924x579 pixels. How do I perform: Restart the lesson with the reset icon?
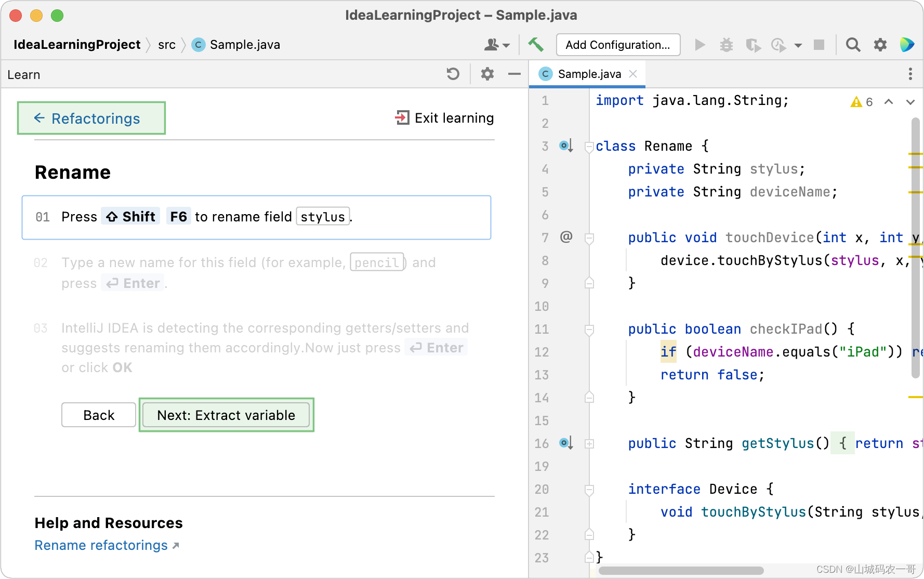tap(453, 74)
